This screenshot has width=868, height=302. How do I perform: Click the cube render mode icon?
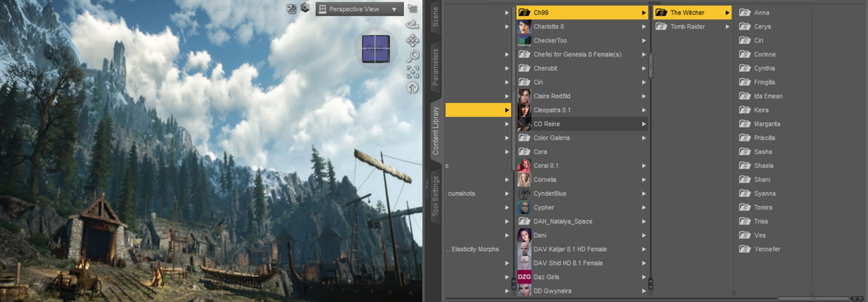(x=305, y=9)
